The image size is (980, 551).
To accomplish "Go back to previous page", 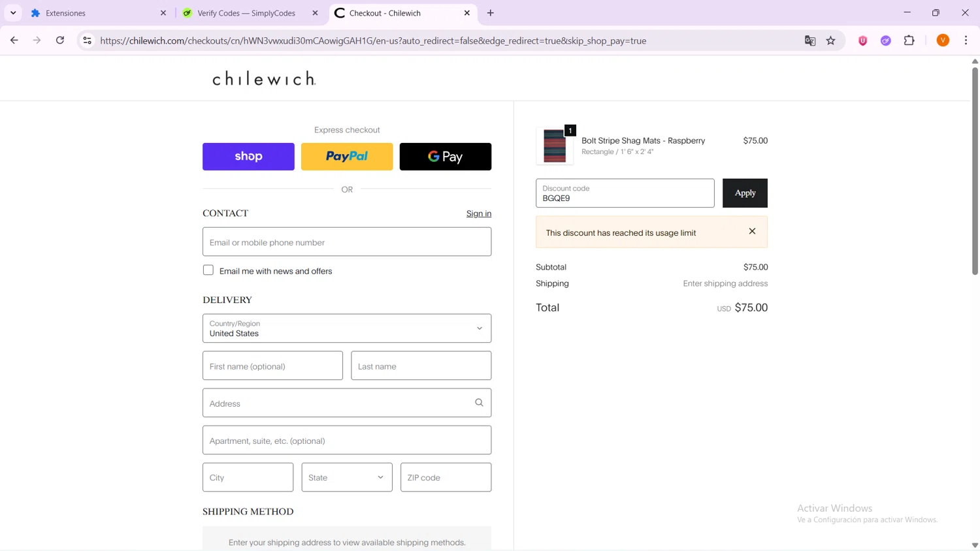I will click(x=14, y=40).
